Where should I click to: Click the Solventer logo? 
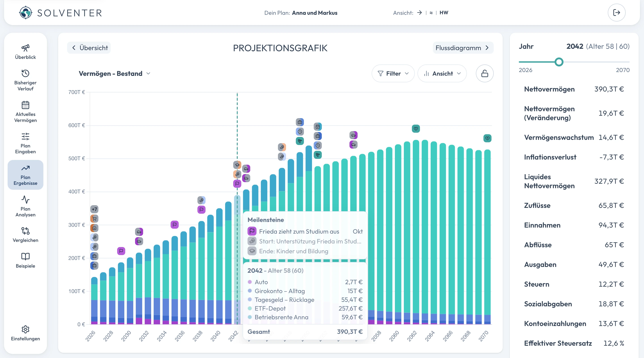[61, 13]
